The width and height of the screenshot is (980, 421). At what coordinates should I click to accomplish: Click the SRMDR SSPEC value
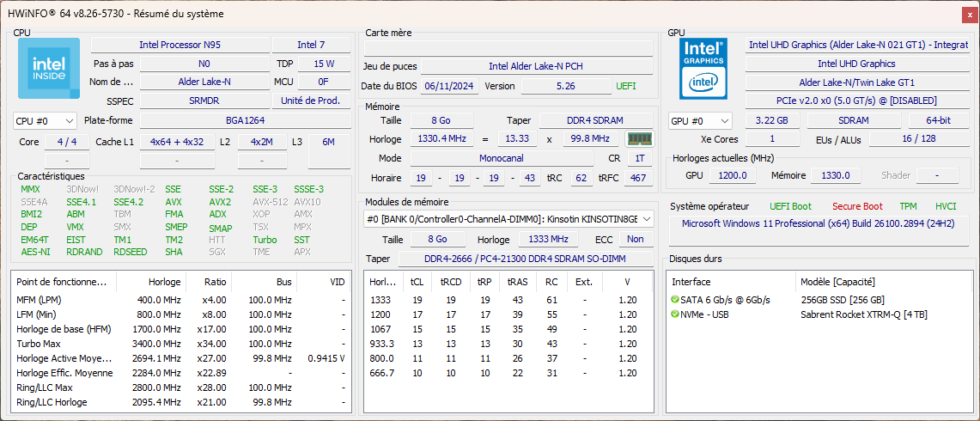[204, 101]
